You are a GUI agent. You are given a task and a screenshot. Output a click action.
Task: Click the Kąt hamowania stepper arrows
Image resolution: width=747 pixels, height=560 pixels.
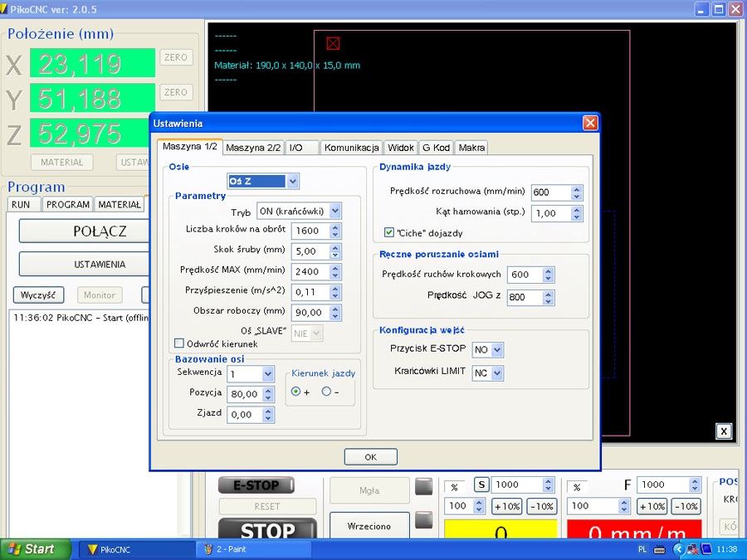pos(577,213)
